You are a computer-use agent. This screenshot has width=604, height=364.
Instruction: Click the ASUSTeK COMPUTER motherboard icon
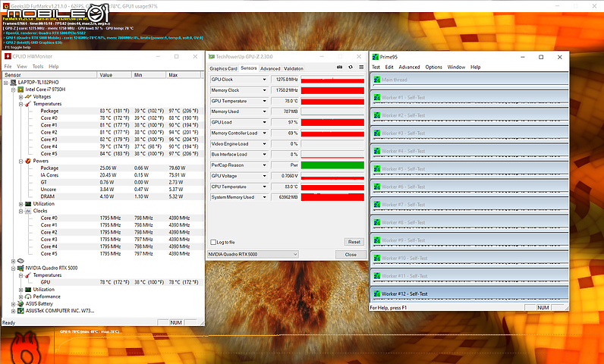[20, 311]
